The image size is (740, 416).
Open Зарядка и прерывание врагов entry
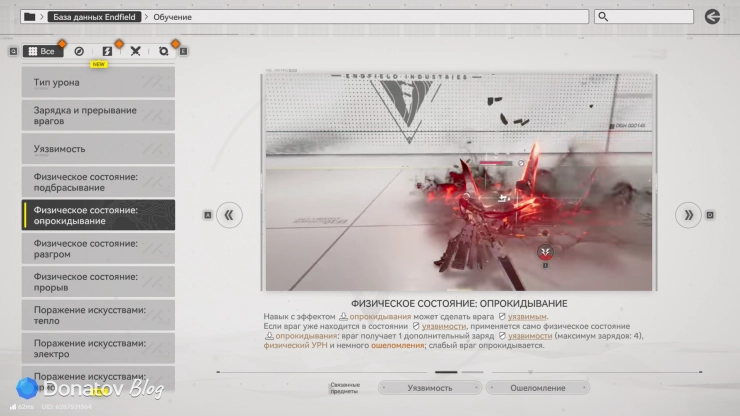(98, 115)
